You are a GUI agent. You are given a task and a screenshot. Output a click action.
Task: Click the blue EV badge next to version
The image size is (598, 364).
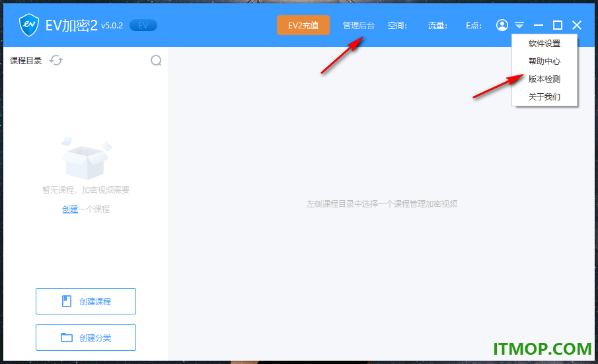pyautogui.click(x=143, y=26)
